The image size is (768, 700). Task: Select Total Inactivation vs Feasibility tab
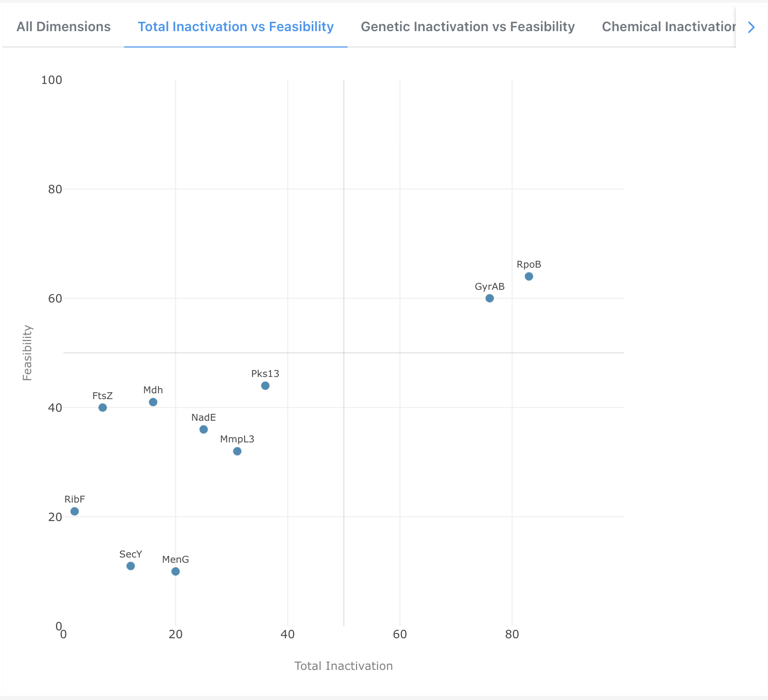[x=236, y=27]
